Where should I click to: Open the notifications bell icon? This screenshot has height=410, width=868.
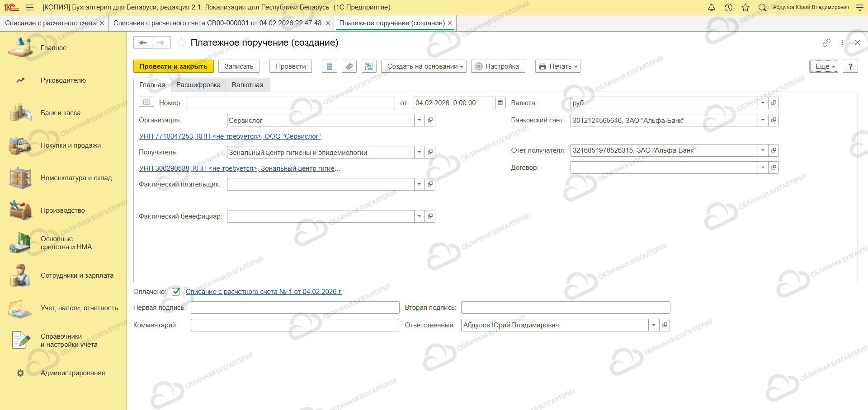711,7
